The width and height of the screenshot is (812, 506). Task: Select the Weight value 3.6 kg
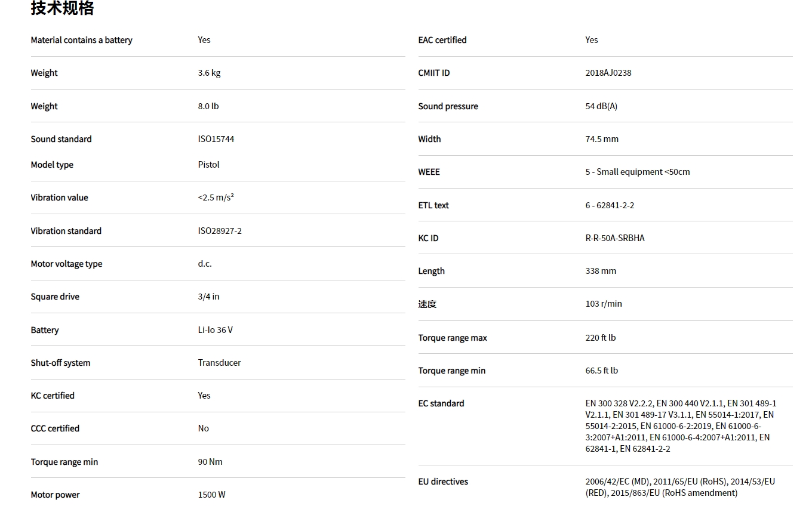click(209, 73)
